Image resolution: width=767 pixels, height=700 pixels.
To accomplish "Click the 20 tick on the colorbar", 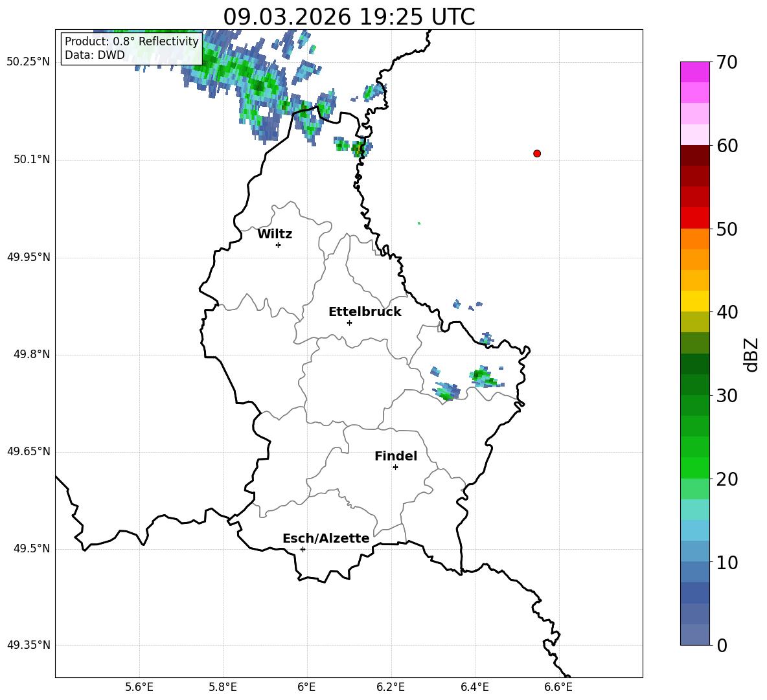I will [x=727, y=479].
